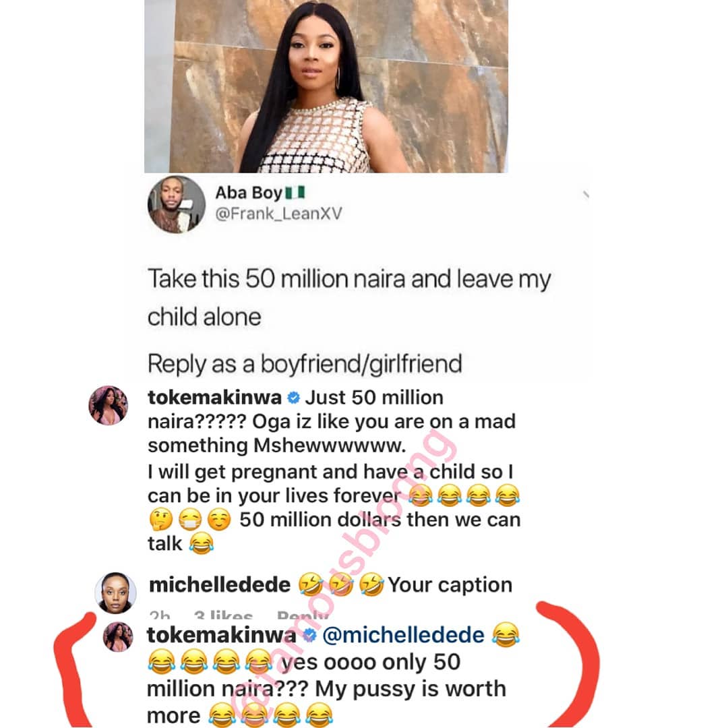Click verified badge on tokemakinwa's reply

(x=310, y=636)
